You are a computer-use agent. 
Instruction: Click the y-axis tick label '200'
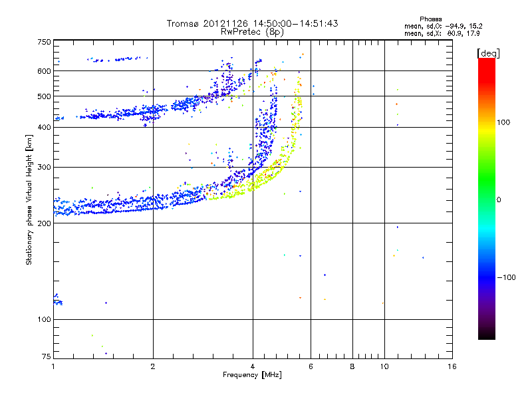click(x=44, y=223)
